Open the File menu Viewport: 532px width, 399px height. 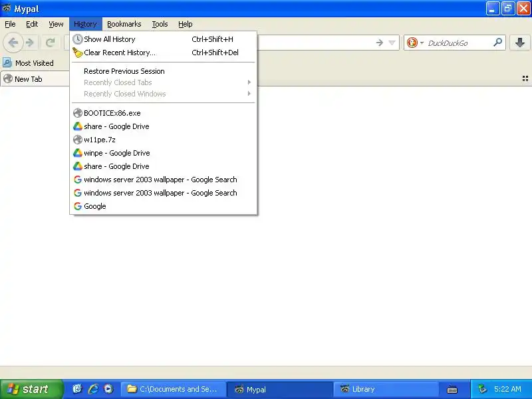click(10, 24)
